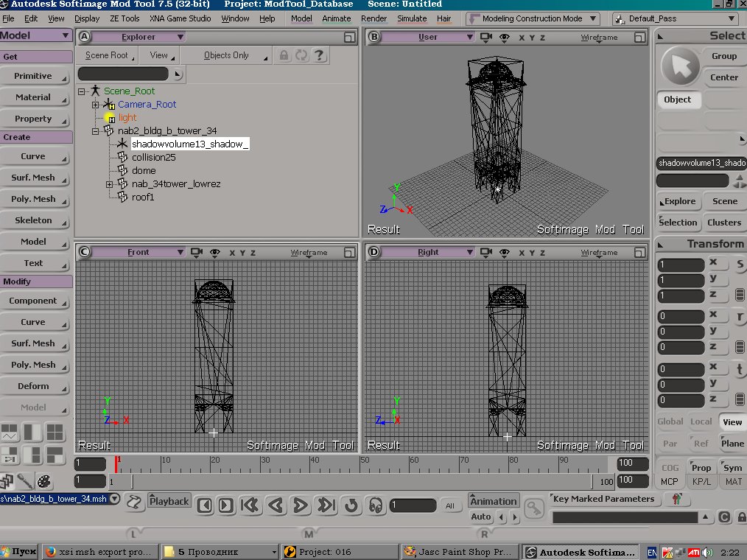Open the Explorer help question mark
The height and width of the screenshot is (560, 747).
[319, 55]
